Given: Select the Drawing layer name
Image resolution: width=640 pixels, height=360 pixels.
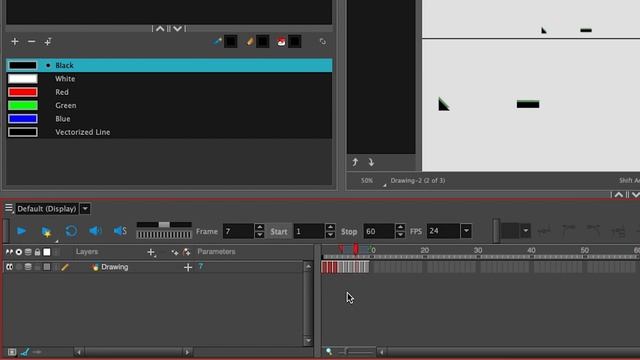Looking at the screenshot, I should (114, 267).
